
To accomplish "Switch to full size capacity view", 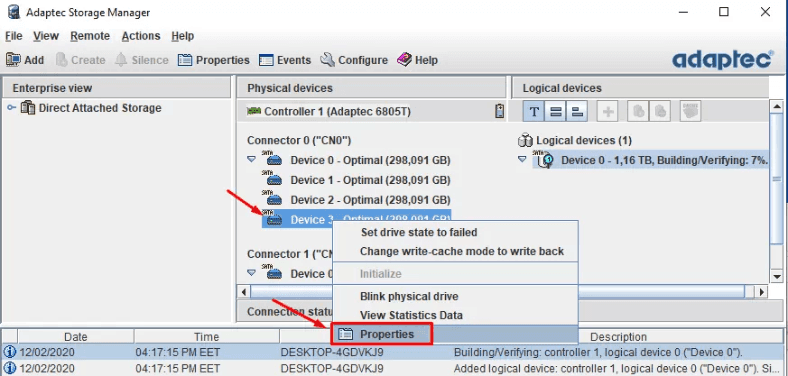I will point(555,111).
